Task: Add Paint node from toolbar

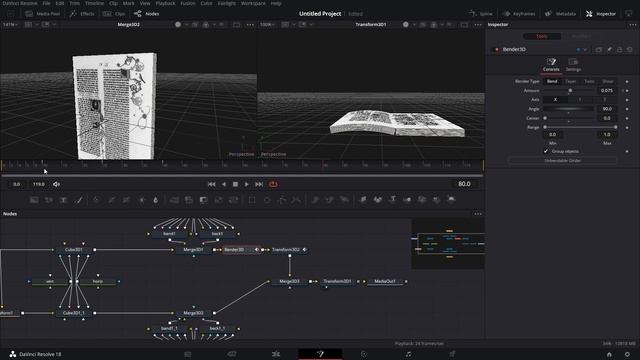Action: pyautogui.click(x=78, y=200)
